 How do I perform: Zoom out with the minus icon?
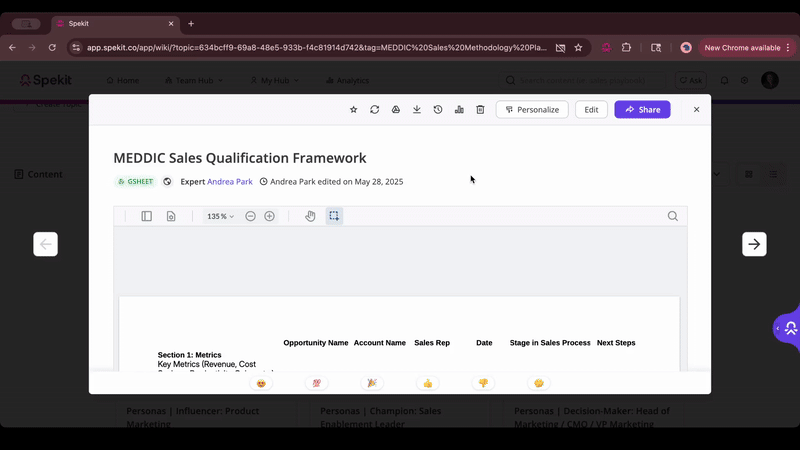[250, 216]
